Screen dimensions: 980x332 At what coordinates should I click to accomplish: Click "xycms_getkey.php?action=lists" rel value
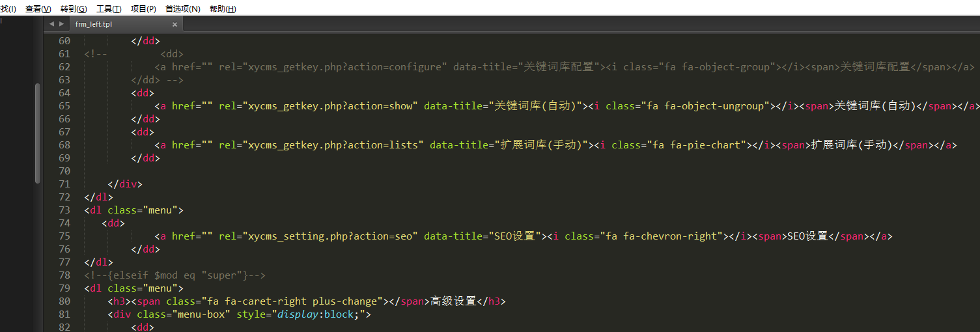coord(333,145)
